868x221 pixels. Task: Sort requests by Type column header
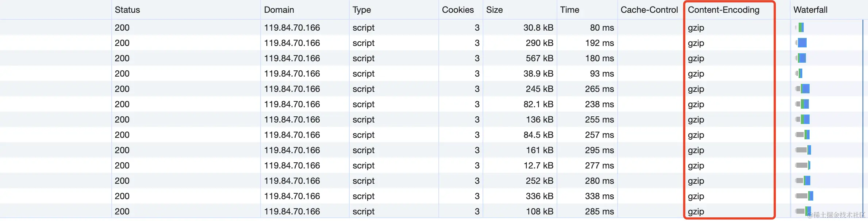(x=361, y=10)
